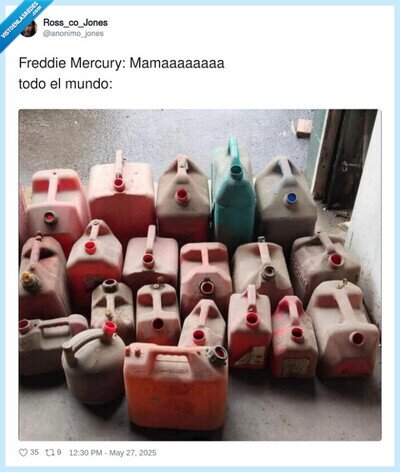Like the tweet with the heart icon
This screenshot has height=472, width=400.
(x=23, y=453)
